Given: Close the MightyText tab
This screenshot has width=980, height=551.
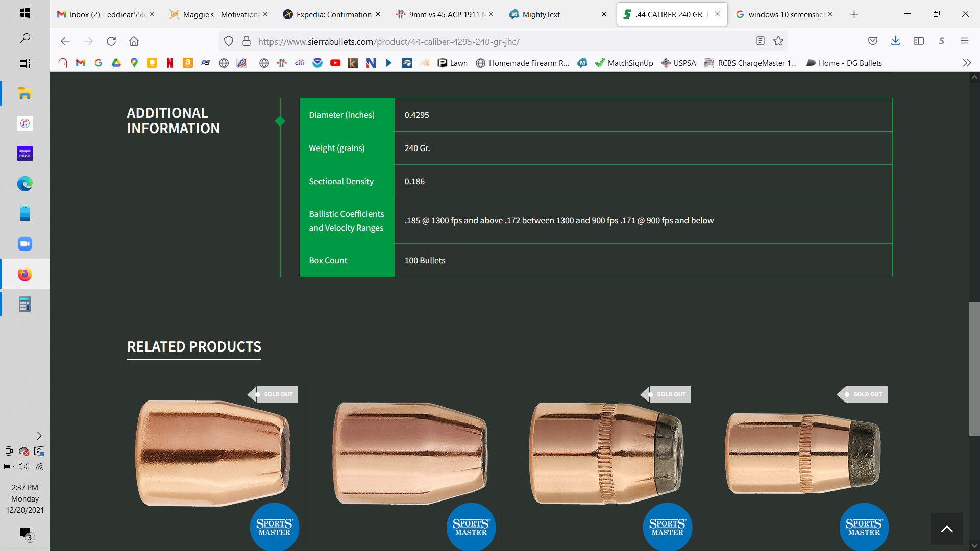Looking at the screenshot, I should click(x=604, y=14).
